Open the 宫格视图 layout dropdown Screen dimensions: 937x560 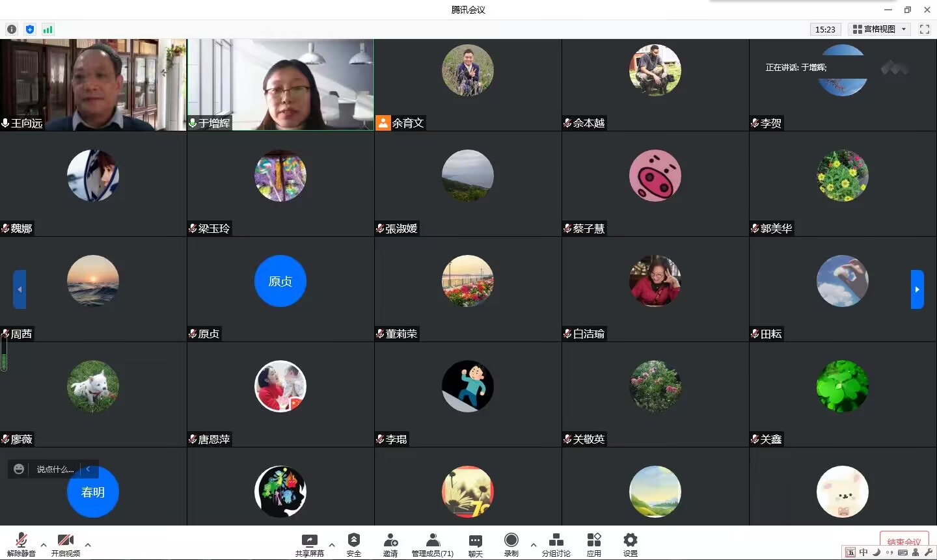(879, 29)
